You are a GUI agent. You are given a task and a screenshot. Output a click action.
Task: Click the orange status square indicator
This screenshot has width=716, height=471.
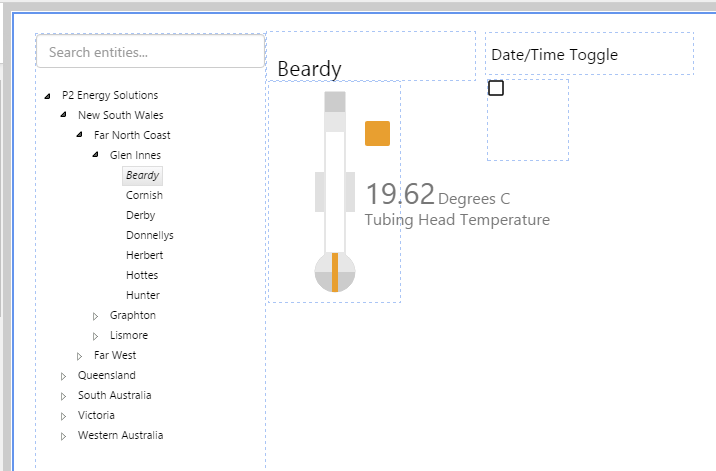pos(377,134)
